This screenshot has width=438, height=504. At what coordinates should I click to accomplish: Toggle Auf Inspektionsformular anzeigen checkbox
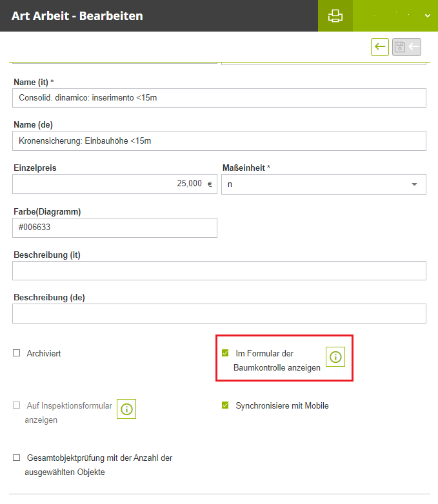[17, 405]
